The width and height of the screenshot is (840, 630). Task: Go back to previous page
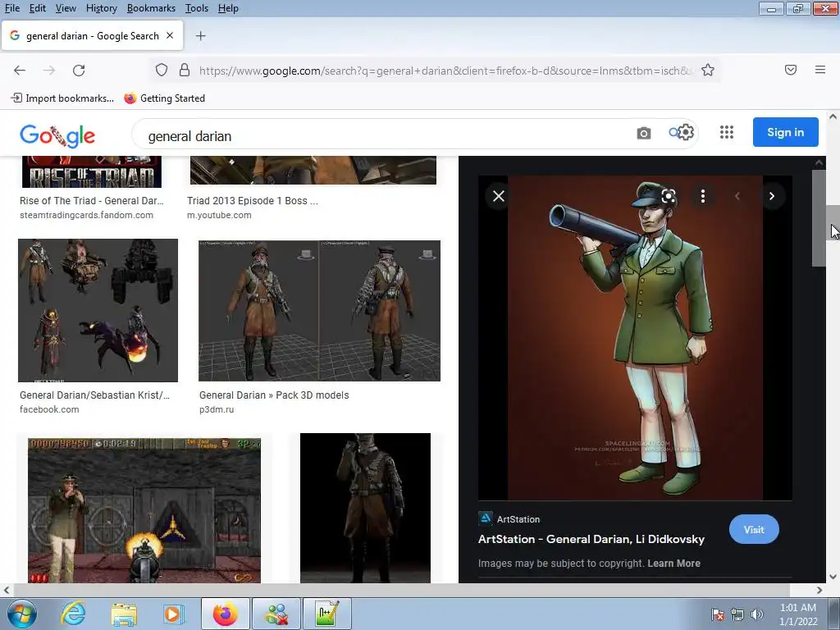tap(20, 71)
